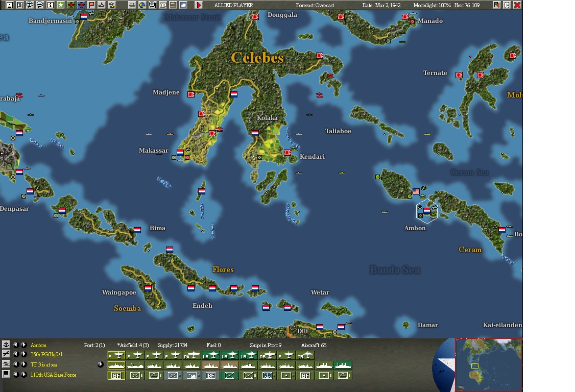The width and height of the screenshot is (575, 392).
Task: Go to previous base left of Ambon label
Action: coord(16,345)
